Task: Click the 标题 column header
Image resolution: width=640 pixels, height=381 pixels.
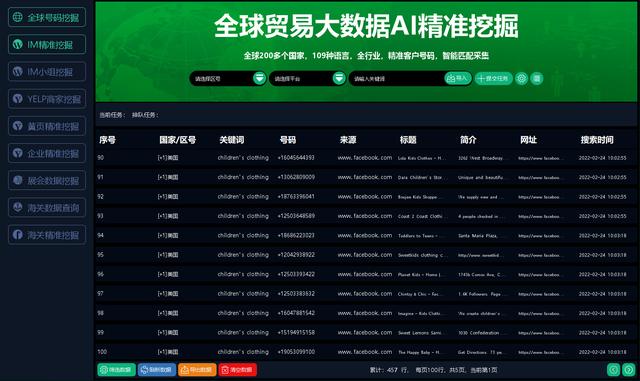Action: 408,140
